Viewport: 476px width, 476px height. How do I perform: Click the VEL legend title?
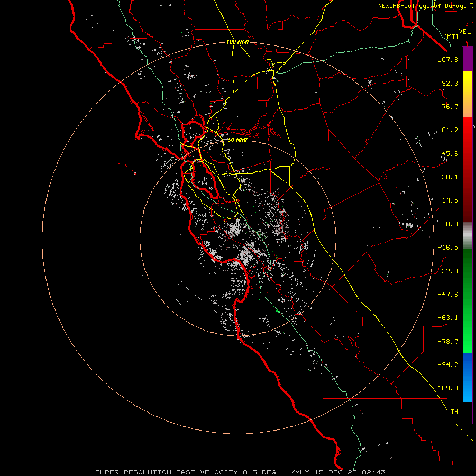465,32
